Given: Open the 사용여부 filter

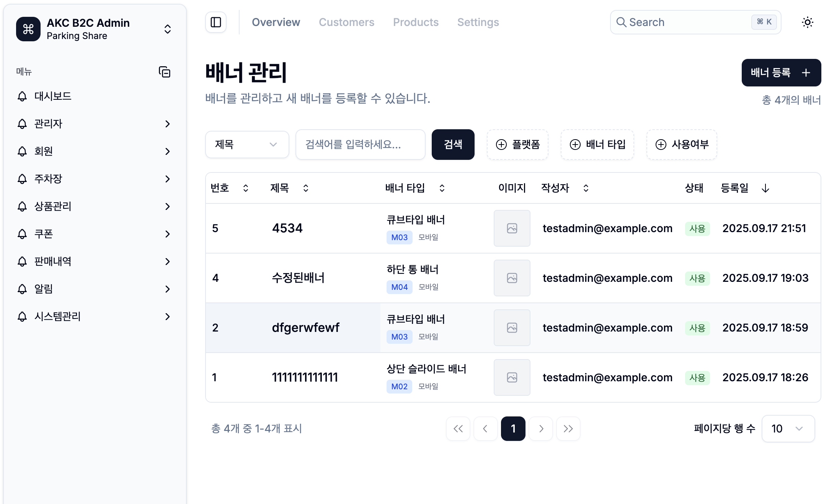Looking at the screenshot, I should [x=681, y=145].
